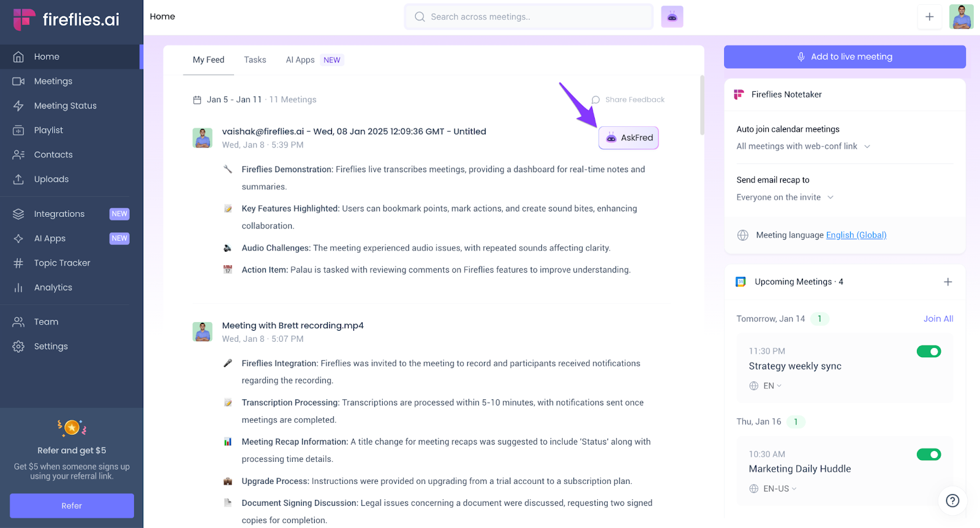Toggle off Marketing Daily Huddle auto-join
This screenshot has width=980, height=528.
(x=929, y=454)
